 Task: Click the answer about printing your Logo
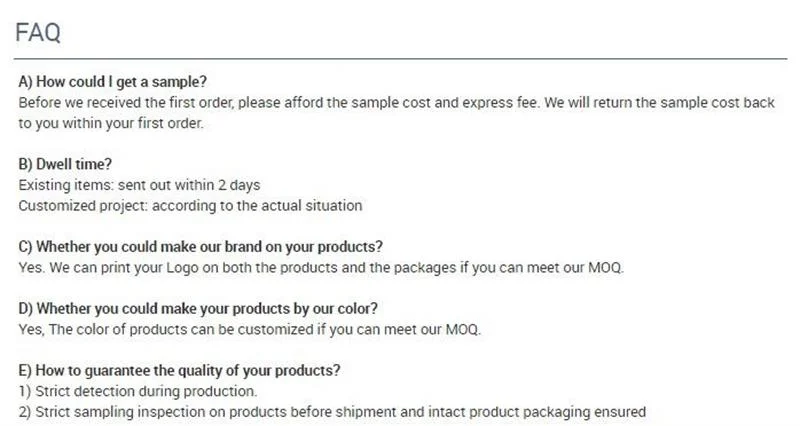321,268
